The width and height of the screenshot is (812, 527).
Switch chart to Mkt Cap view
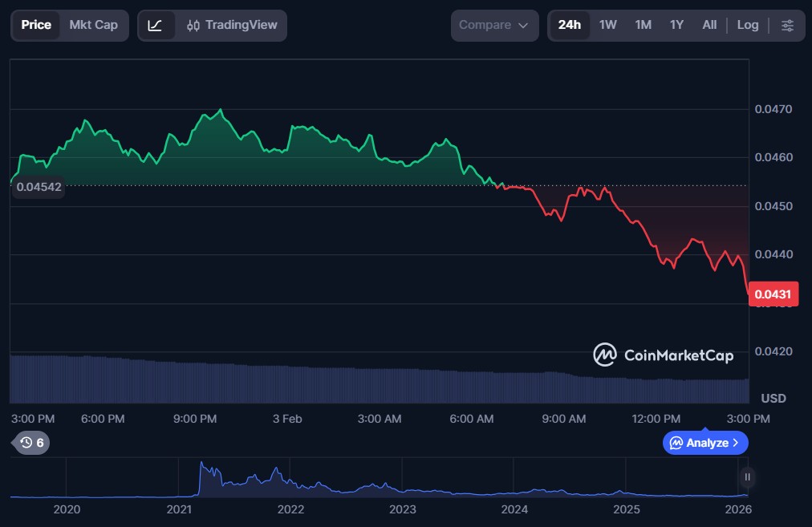point(93,26)
